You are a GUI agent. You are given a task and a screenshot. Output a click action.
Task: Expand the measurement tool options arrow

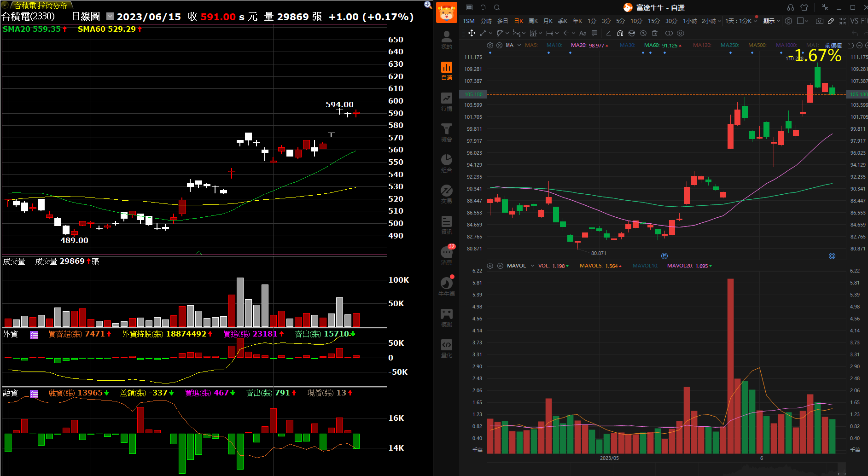(557, 33)
